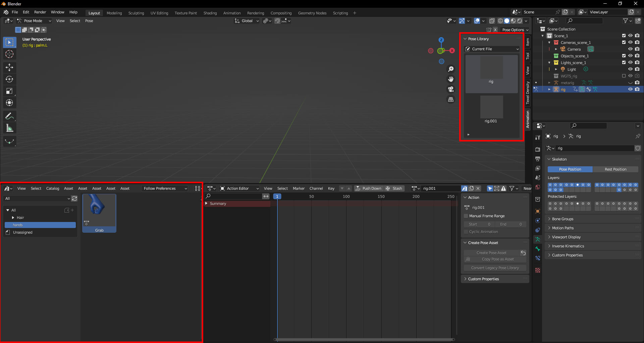Image resolution: width=644 pixels, height=343 pixels.
Task: Toggle visibility eye for Light object
Action: [x=630, y=69]
